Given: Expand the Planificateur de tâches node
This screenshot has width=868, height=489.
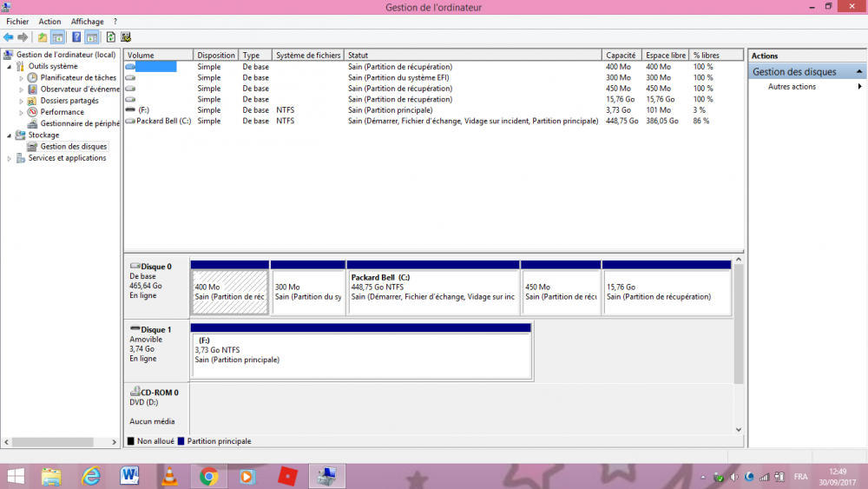Looking at the screenshot, I should click(x=21, y=78).
